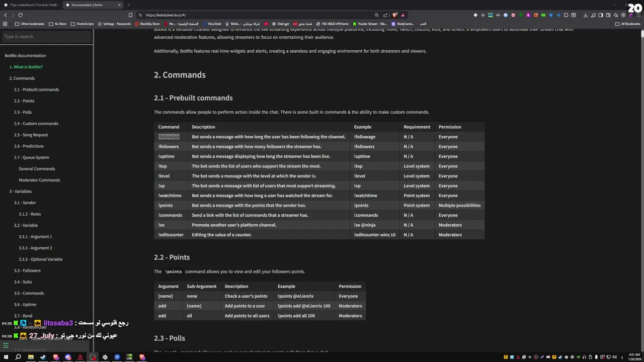Image resolution: width=644 pixels, height=362 pixels.
Task: Open General Commands sidebar link
Action: coord(37,169)
